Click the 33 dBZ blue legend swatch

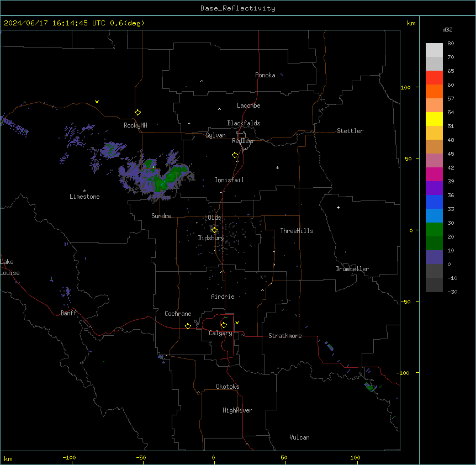(434, 215)
